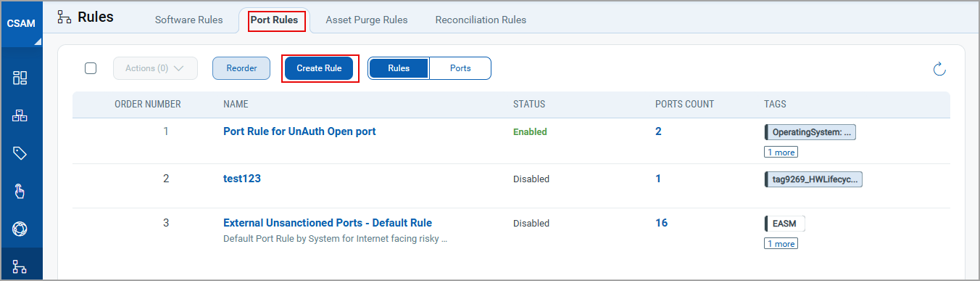Screen dimensions: 980x281
Task: Switch view to Ports toggle
Action: pyautogui.click(x=460, y=68)
